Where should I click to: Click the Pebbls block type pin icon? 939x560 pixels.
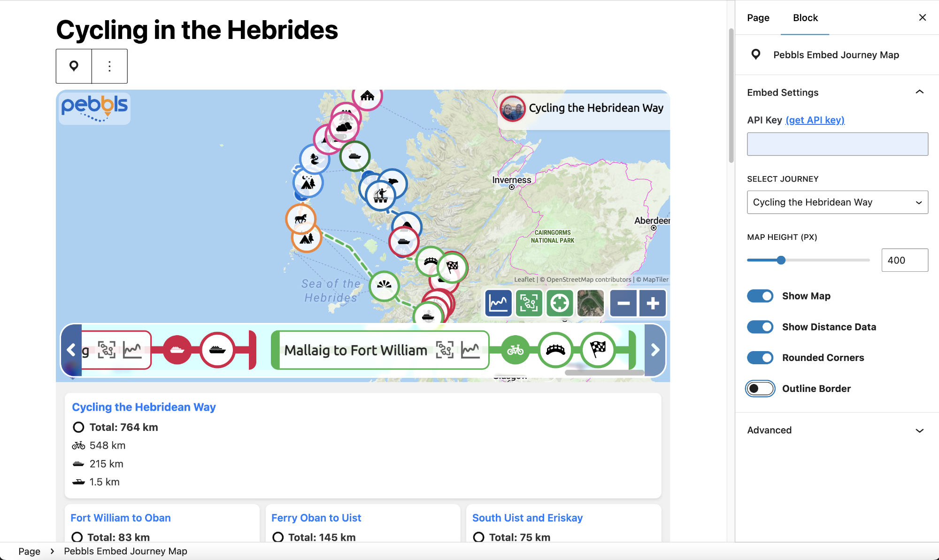pyautogui.click(x=74, y=66)
